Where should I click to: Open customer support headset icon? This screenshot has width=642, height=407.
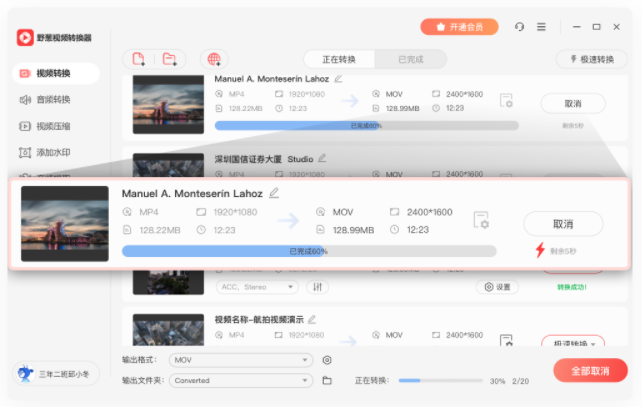[x=519, y=27]
